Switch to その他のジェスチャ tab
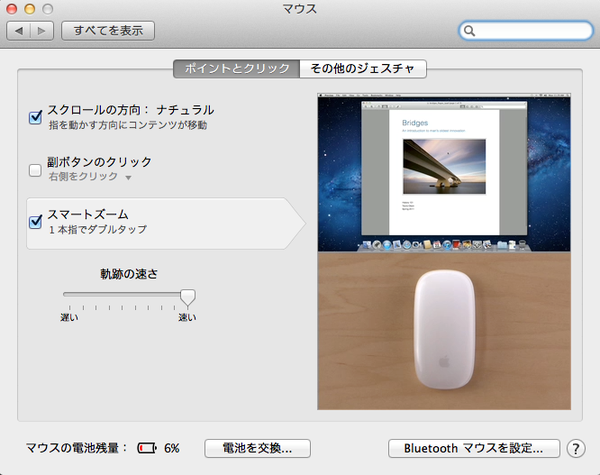This screenshot has height=475, width=600. tap(363, 69)
